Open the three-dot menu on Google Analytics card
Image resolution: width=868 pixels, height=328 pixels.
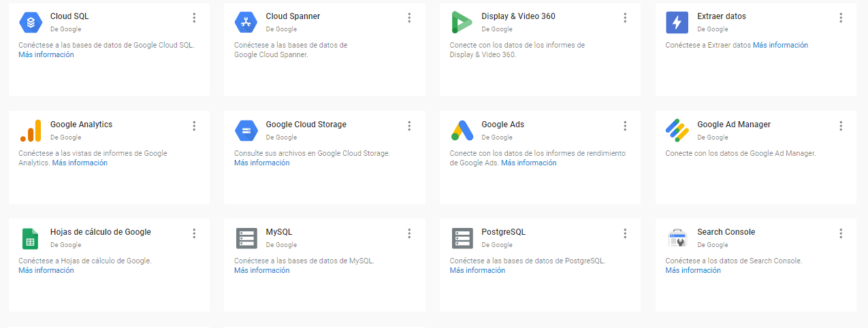tap(194, 126)
